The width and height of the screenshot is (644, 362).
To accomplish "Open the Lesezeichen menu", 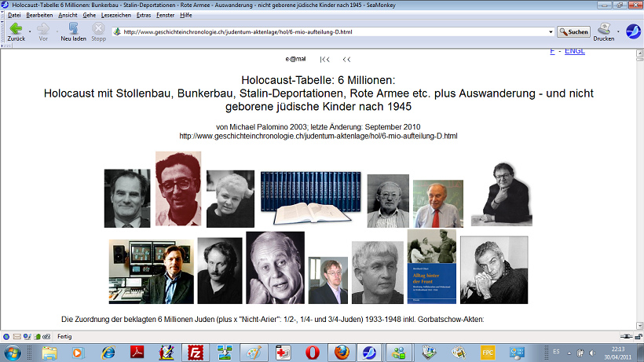I will point(115,15).
